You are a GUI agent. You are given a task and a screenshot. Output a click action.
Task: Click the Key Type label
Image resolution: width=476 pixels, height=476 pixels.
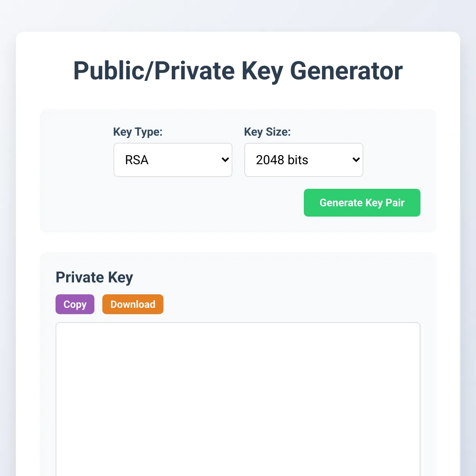point(138,132)
